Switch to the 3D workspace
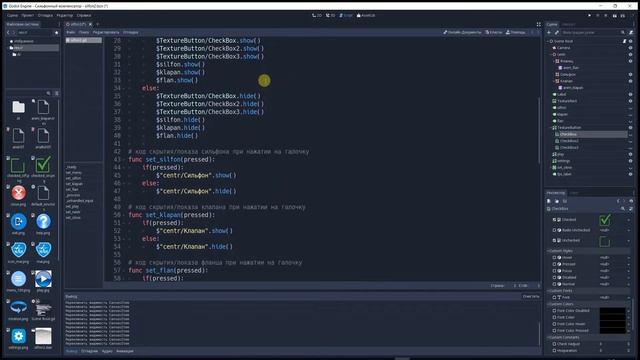The width and height of the screenshot is (640, 360). tap(330, 16)
